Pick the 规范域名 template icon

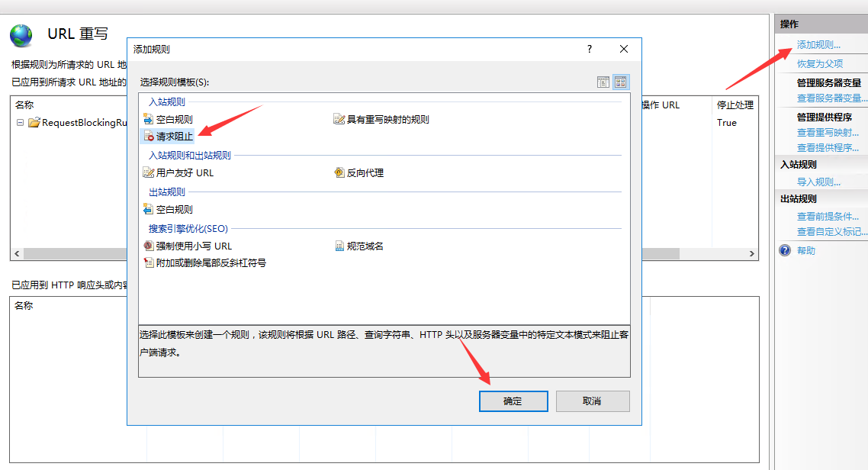(339, 246)
